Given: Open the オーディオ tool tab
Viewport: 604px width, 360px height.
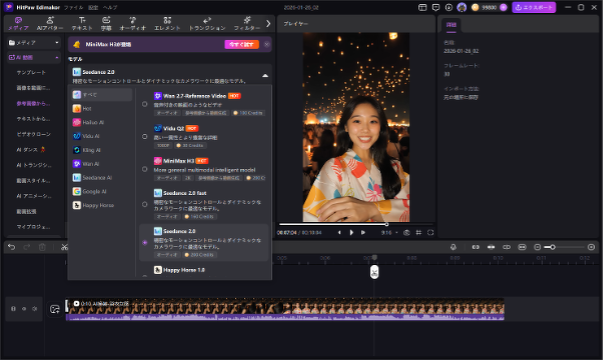Looking at the screenshot, I should [133, 24].
